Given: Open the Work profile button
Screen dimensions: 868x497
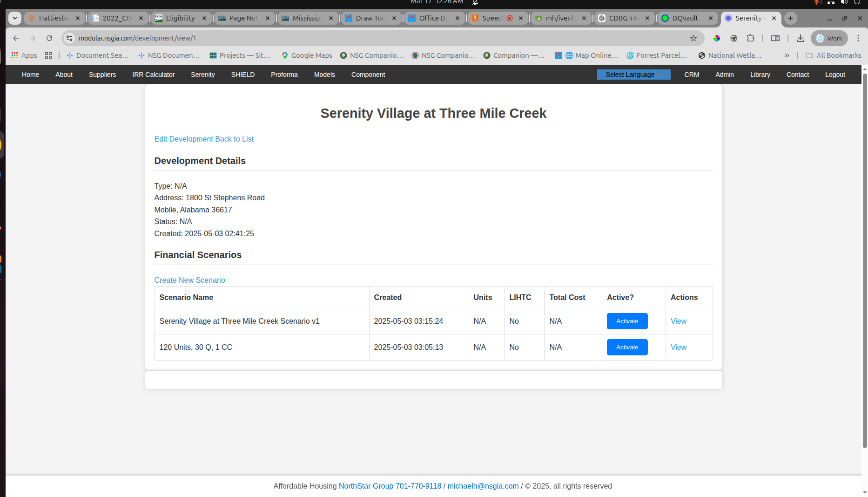Looking at the screenshot, I should coord(829,38).
